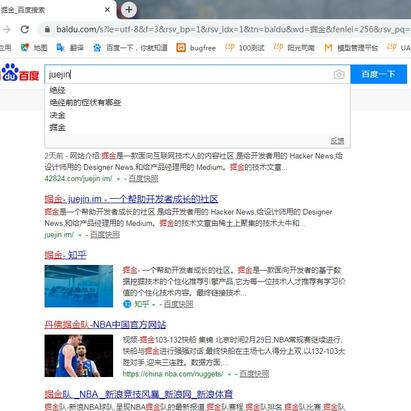
Task: Open a new browser tab
Action: pos(129,10)
